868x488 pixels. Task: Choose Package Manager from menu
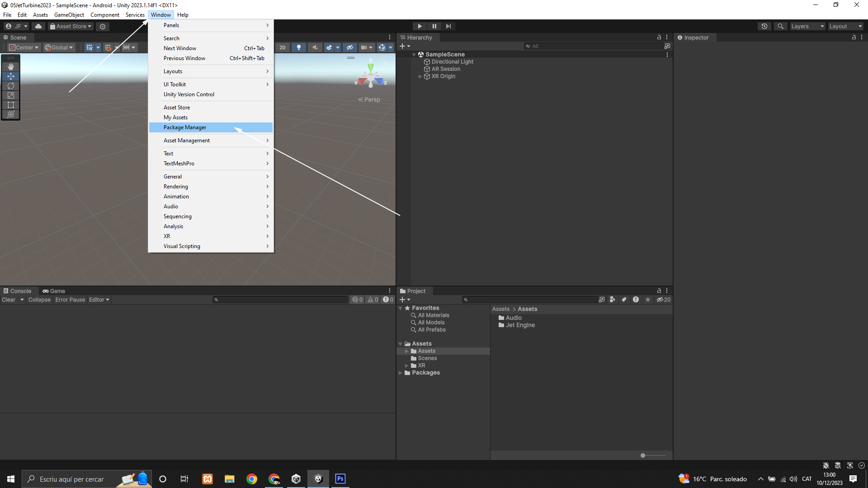point(185,127)
